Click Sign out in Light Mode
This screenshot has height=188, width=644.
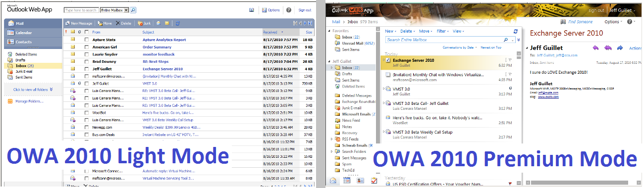point(305,10)
